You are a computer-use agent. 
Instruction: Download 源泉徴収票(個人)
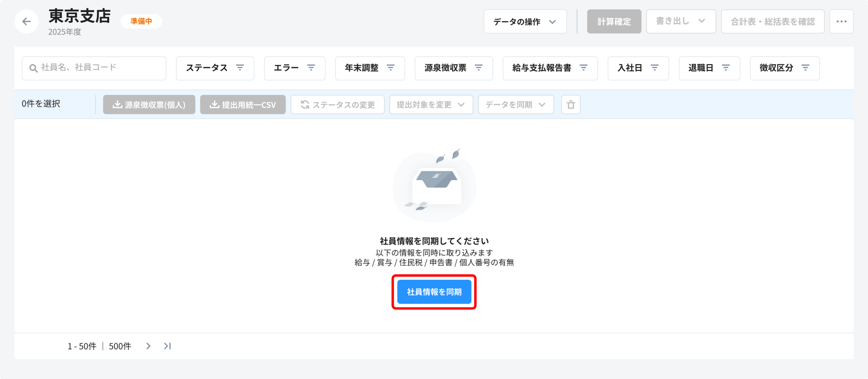(x=149, y=105)
